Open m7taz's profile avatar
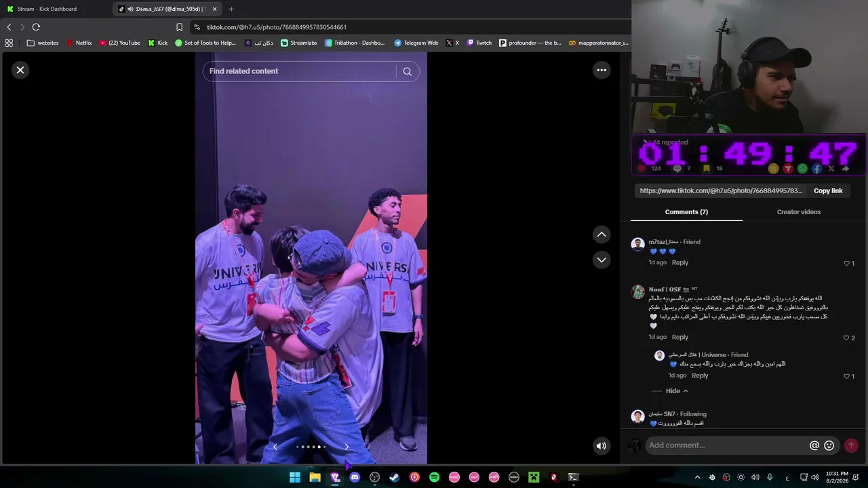Viewport: 868px width, 488px height. [x=637, y=245]
